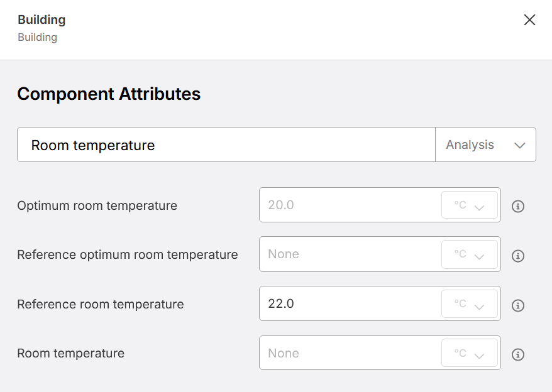The image size is (552, 392).
Task: Click the Optimum room temperature 20.0 field
Action: click(x=350, y=205)
